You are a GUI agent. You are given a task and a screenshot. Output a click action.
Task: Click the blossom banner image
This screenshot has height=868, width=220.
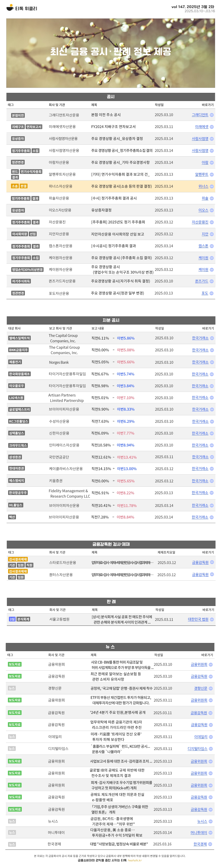coord(110,53)
